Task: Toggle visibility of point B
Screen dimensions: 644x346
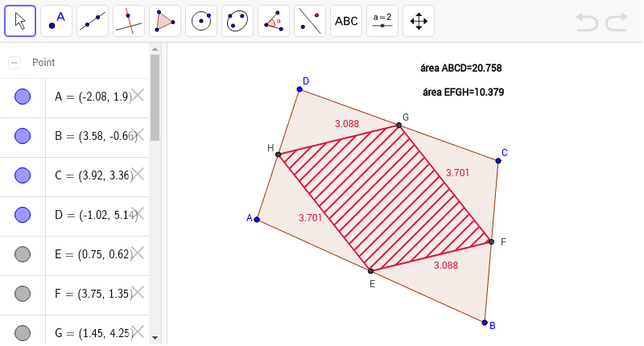Action: (23, 136)
